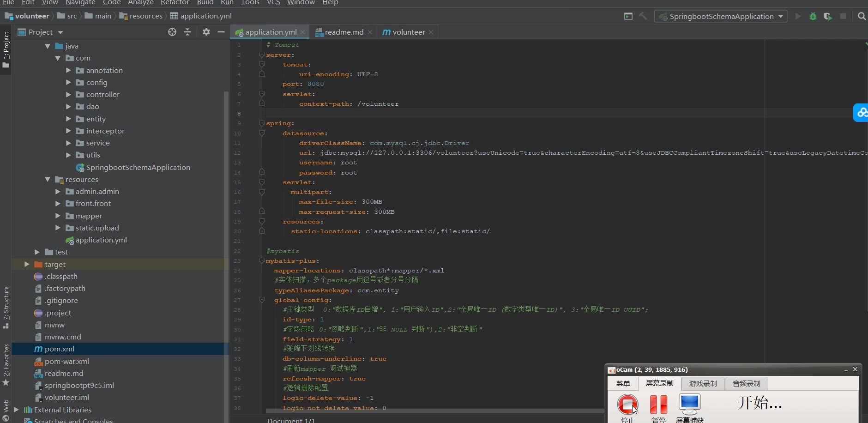Fold the spring block in gutter
868x423 pixels.
262,123
